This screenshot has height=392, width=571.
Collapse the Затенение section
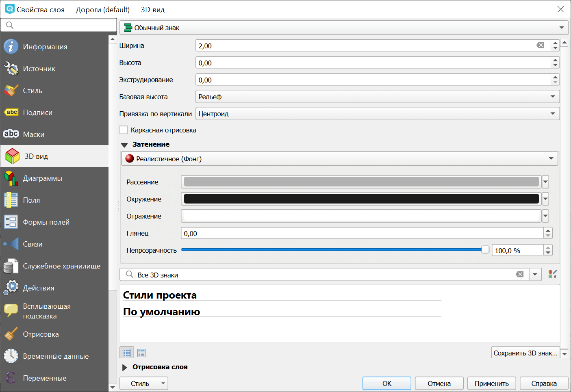coord(124,145)
